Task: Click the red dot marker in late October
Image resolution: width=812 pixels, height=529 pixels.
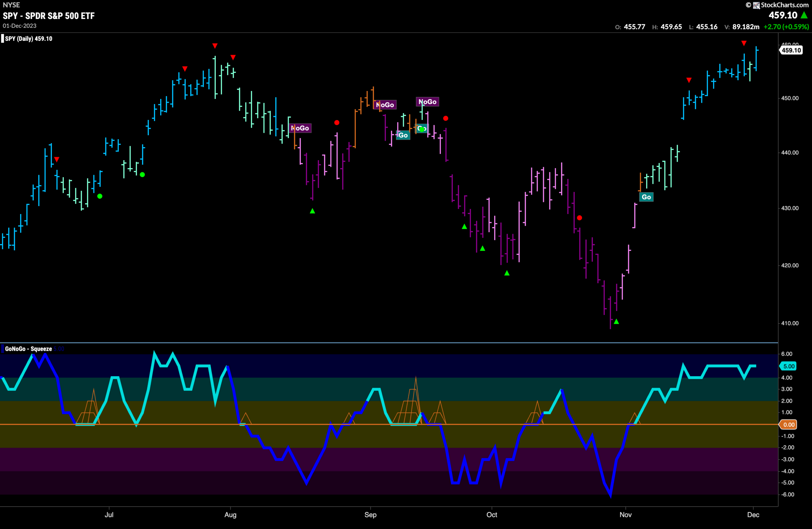Action: pos(579,218)
